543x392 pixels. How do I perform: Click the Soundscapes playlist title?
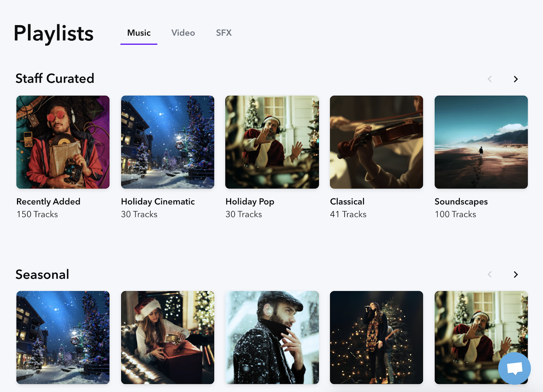[x=461, y=201]
